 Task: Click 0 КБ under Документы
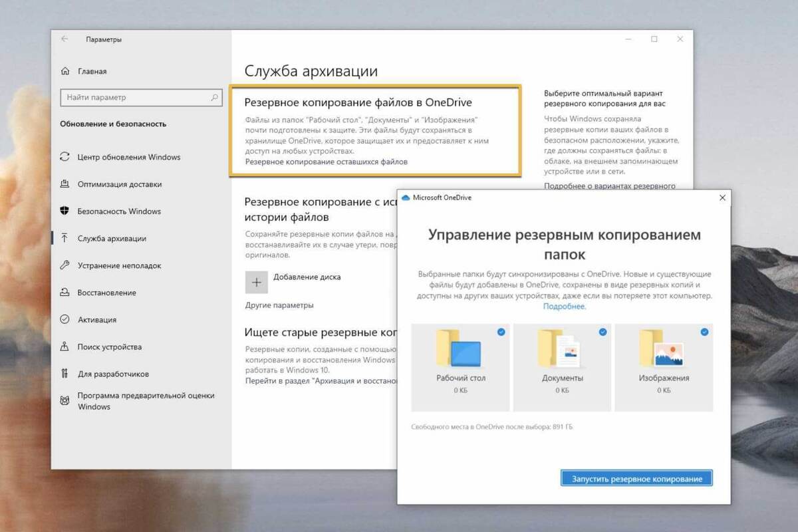pos(561,390)
